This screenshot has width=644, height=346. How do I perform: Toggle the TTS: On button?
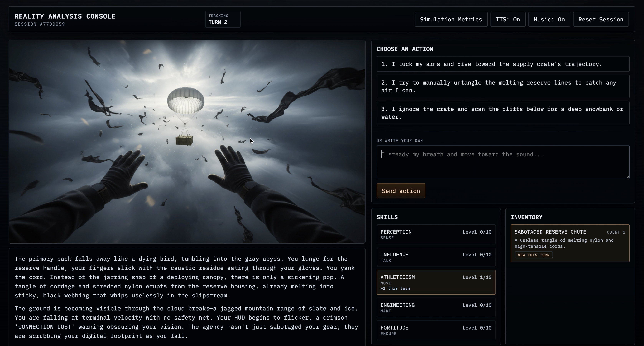507,20
